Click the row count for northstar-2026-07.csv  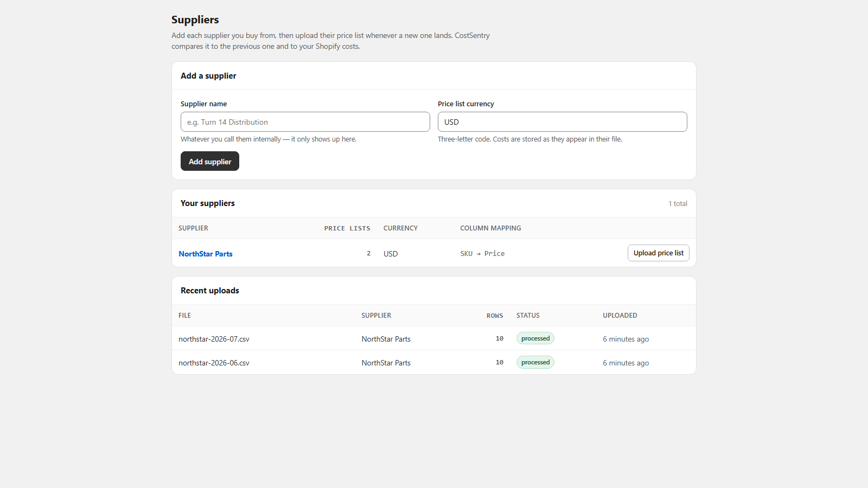coord(500,338)
